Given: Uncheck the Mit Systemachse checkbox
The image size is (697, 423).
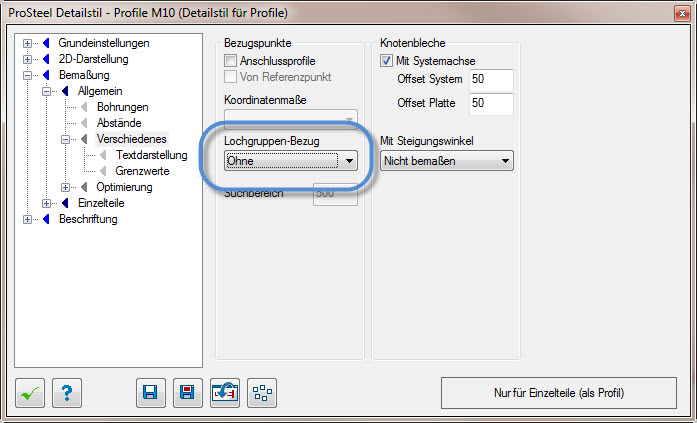Looking at the screenshot, I should [386, 61].
